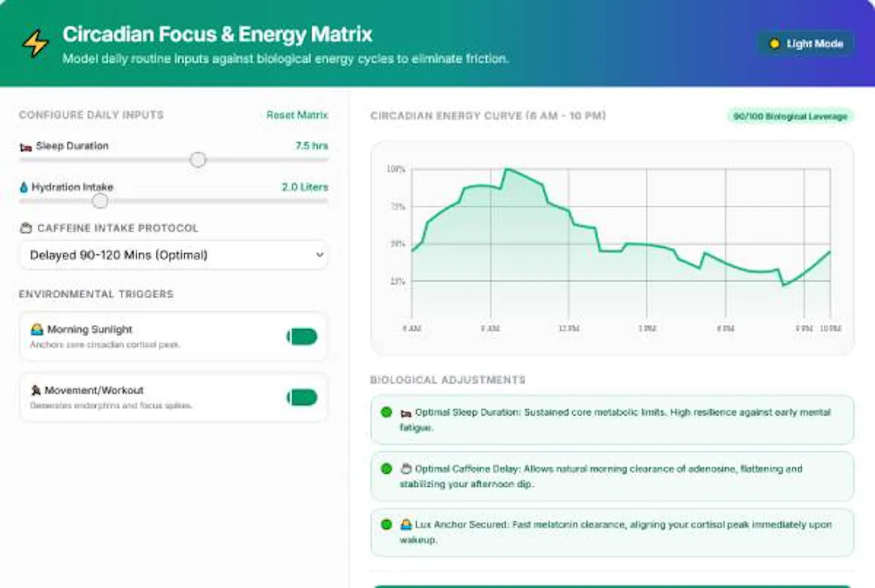Click 'Anchors core circadian cortisol peak' description

pyautogui.click(x=105, y=345)
